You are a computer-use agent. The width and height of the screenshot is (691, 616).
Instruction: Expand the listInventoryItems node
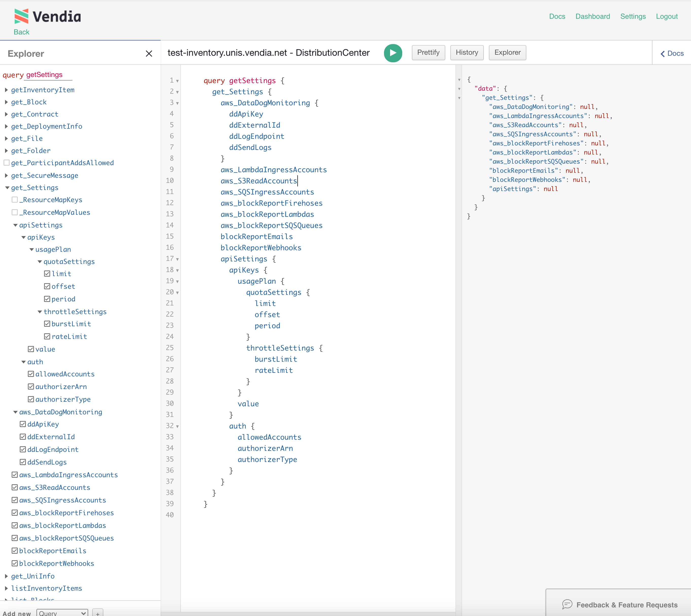(6, 588)
